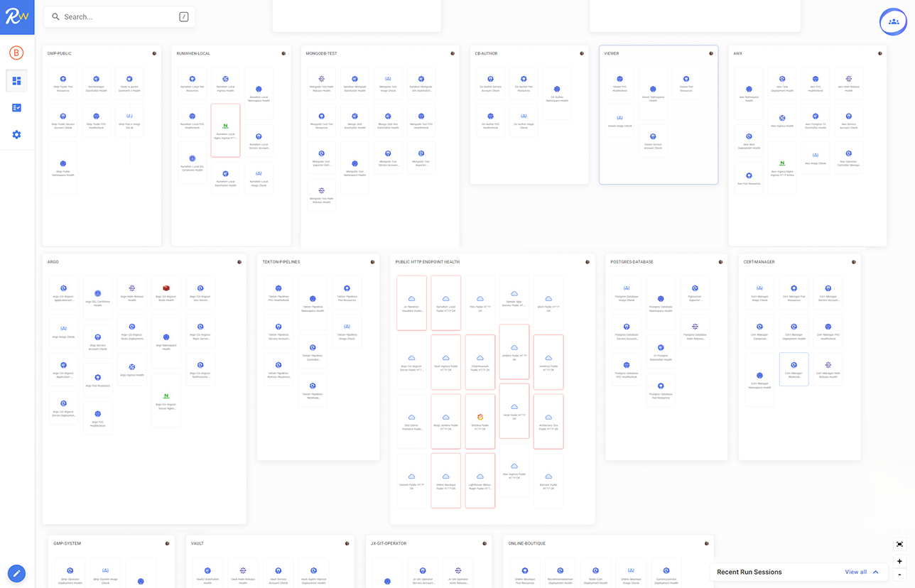The image size is (915, 588).
Task: Select the GMP-PUBLIC group title
Action: pyautogui.click(x=60, y=53)
